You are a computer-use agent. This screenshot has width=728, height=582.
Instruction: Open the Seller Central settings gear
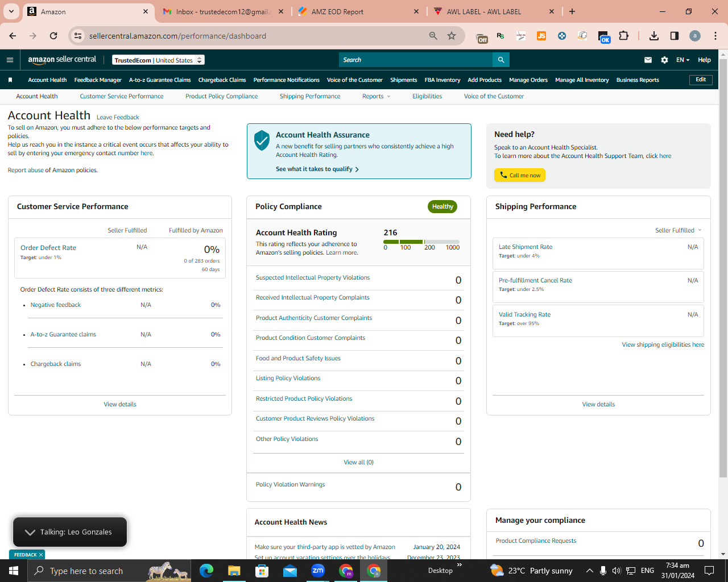pos(664,60)
